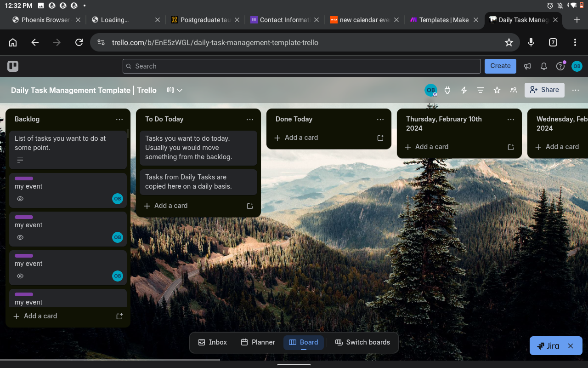The width and height of the screenshot is (588, 368).
Task: Click the Share button
Action: point(544,90)
